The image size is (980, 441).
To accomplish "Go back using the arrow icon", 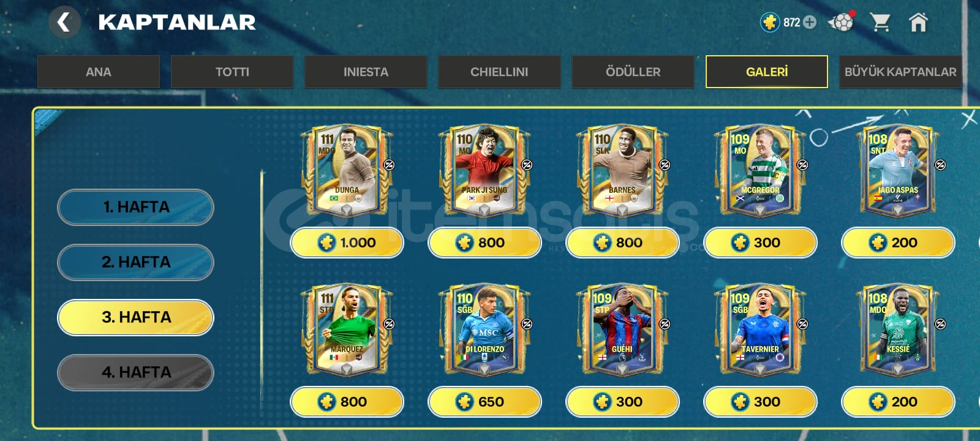I will tap(64, 23).
